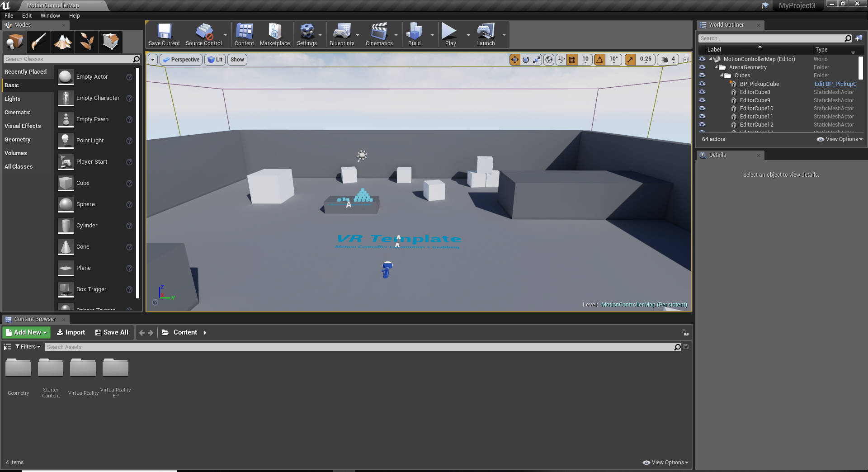Viewport: 868px width, 472px height.
Task: Open the Settings toolbar icon
Action: click(307, 35)
